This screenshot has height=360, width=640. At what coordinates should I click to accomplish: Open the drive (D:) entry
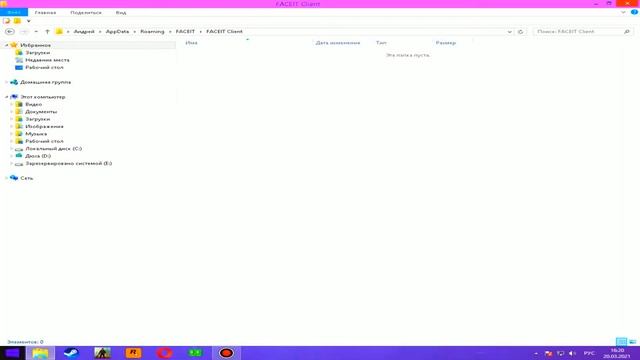38,156
